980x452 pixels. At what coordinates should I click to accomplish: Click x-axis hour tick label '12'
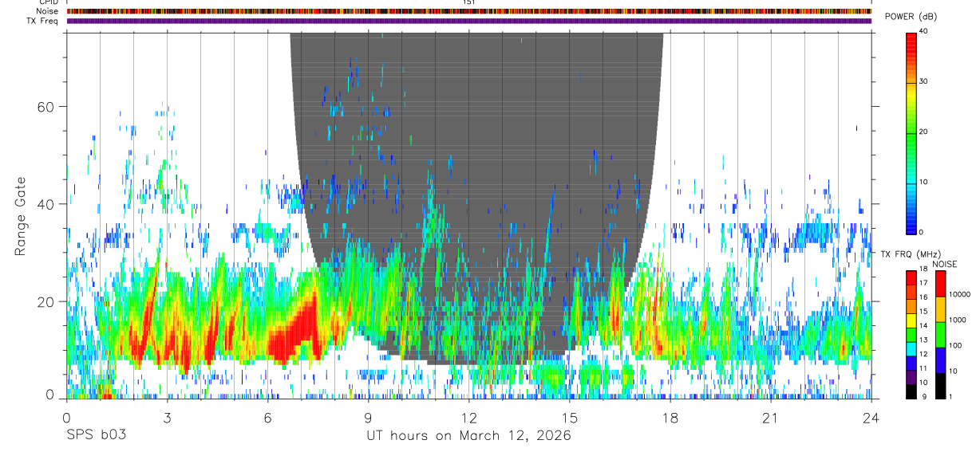pos(468,417)
